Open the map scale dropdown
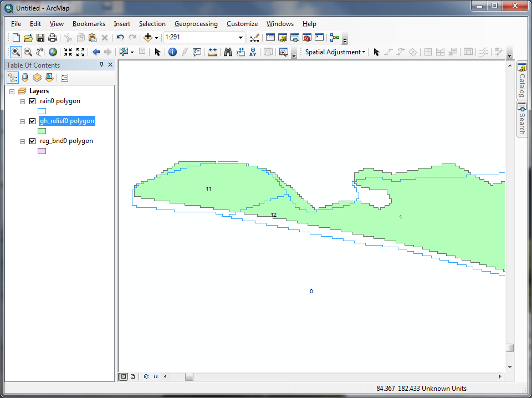The height and width of the screenshot is (398, 532). (x=241, y=38)
